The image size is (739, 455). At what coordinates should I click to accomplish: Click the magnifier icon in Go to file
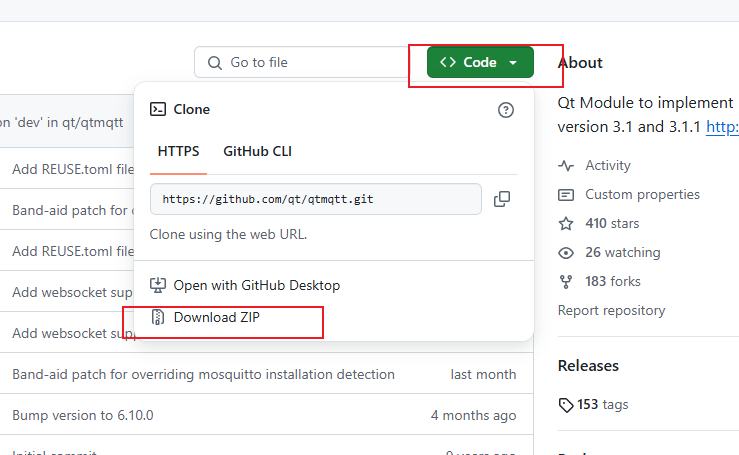point(215,63)
